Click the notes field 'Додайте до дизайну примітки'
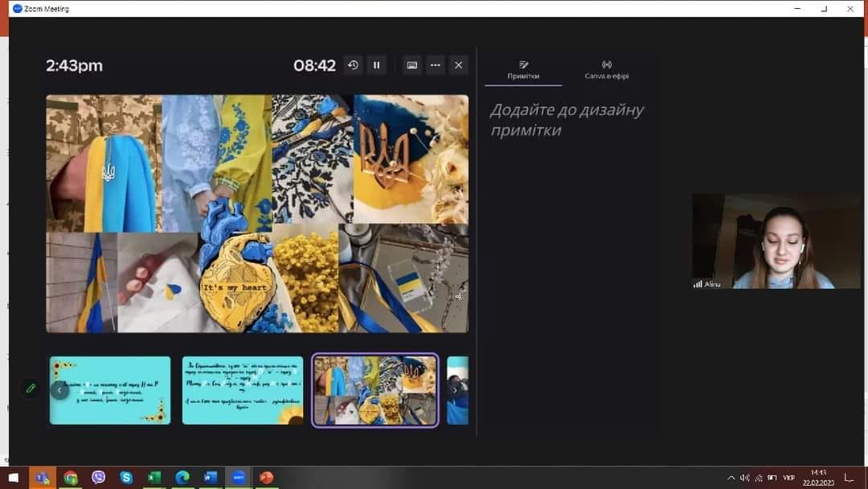868x489 pixels. 567,120
